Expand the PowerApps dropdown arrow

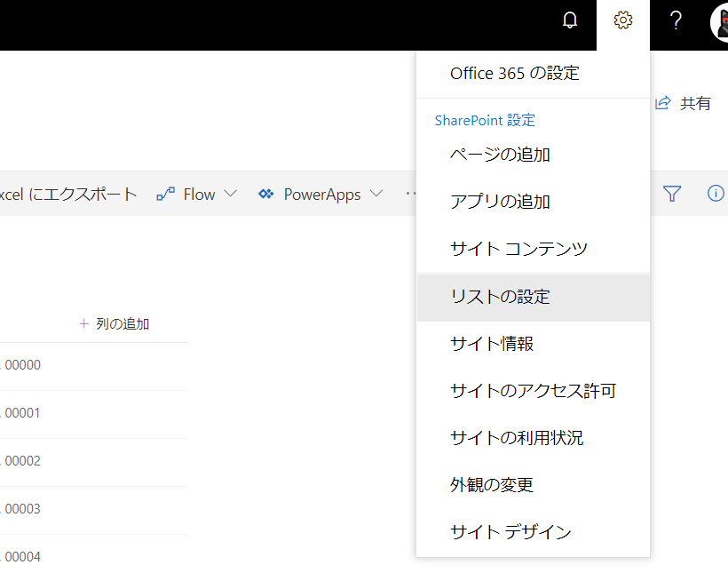pos(376,194)
